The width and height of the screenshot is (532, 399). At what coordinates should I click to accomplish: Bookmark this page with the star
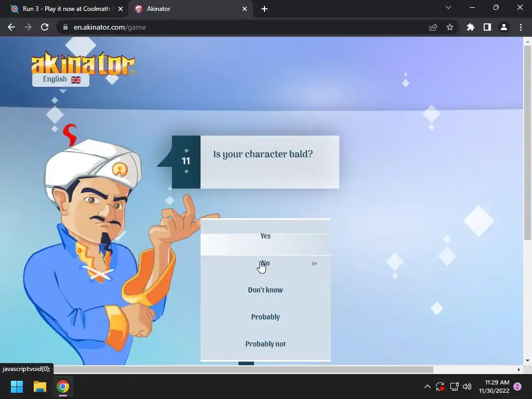[x=450, y=27]
